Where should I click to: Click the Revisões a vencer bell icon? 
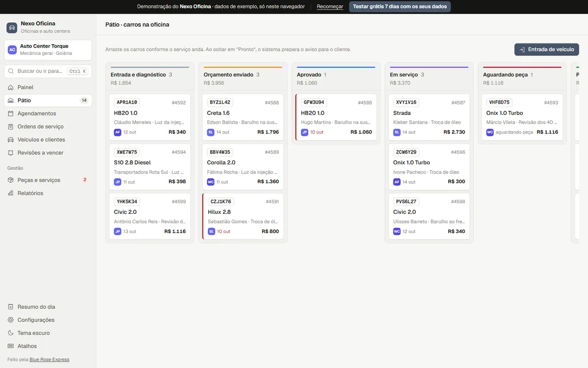click(x=11, y=153)
